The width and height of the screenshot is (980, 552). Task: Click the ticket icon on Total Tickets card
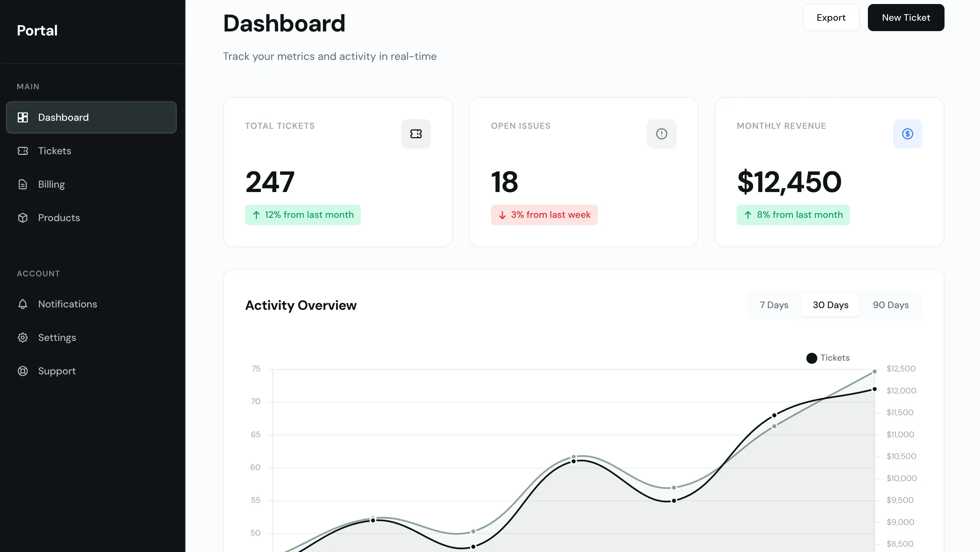(416, 134)
